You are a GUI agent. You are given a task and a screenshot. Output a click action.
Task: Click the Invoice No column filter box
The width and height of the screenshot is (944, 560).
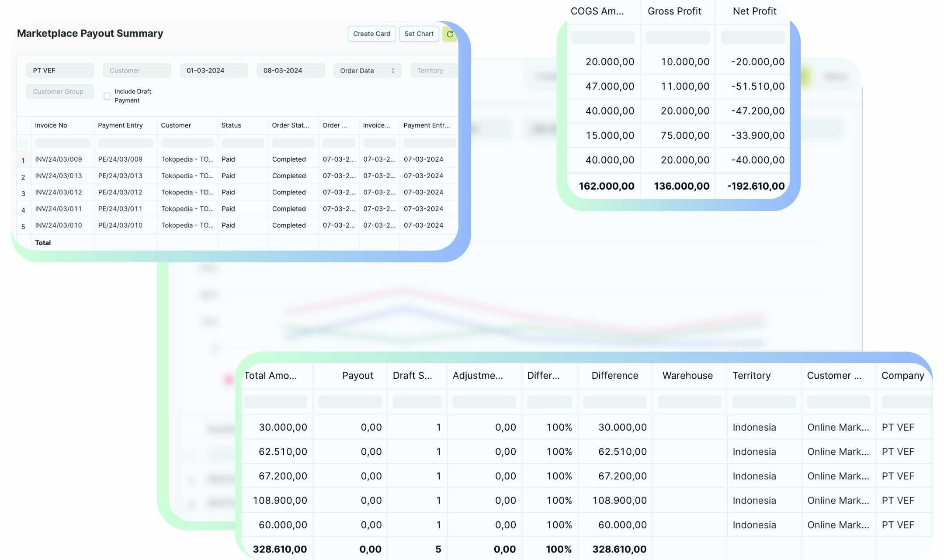click(62, 142)
